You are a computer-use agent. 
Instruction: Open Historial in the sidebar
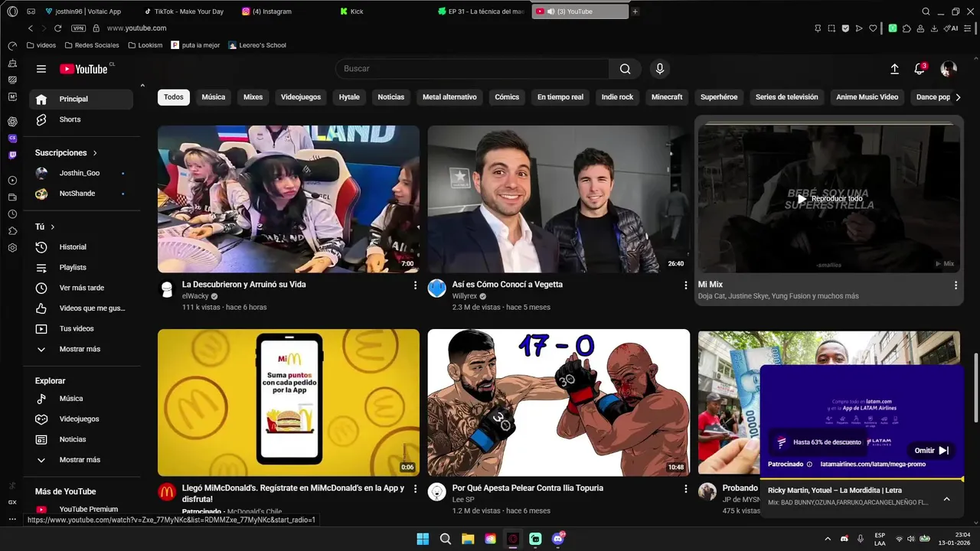pos(81,247)
